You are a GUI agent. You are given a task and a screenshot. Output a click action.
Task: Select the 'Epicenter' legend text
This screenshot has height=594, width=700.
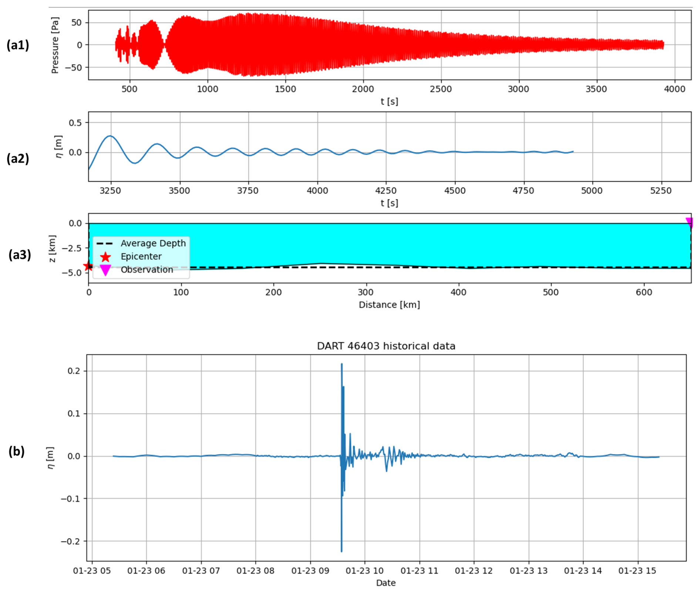click(x=141, y=257)
